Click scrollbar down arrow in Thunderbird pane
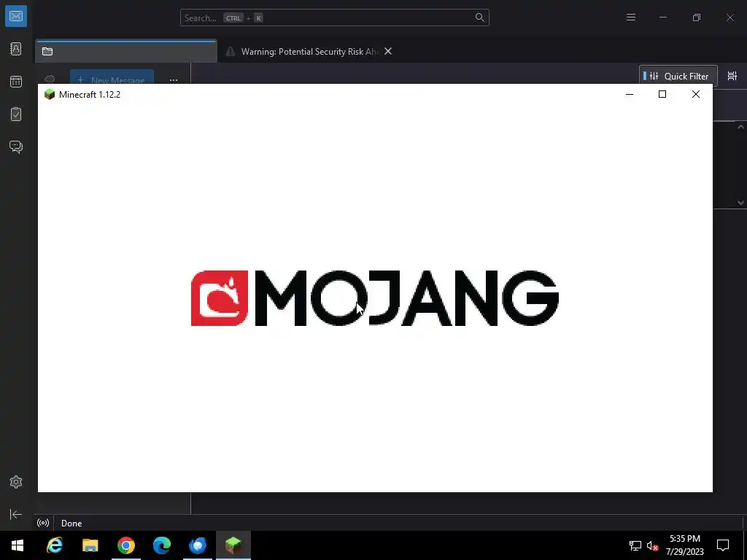Image resolution: width=747 pixels, height=560 pixels. tap(740, 203)
